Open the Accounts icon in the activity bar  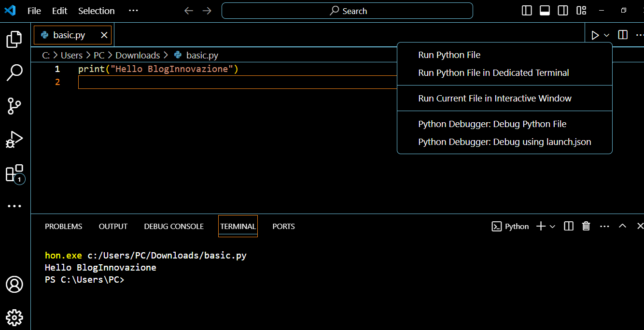pos(14,285)
